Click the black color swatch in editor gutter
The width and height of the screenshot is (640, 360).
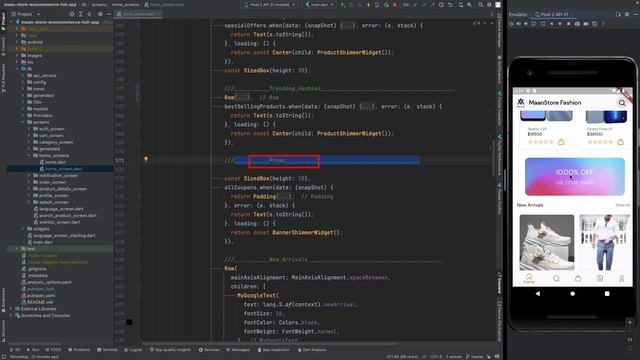point(129,322)
